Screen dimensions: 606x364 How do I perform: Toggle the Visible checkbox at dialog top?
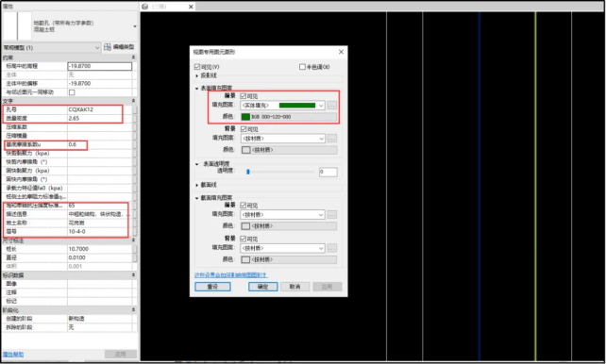(197, 67)
